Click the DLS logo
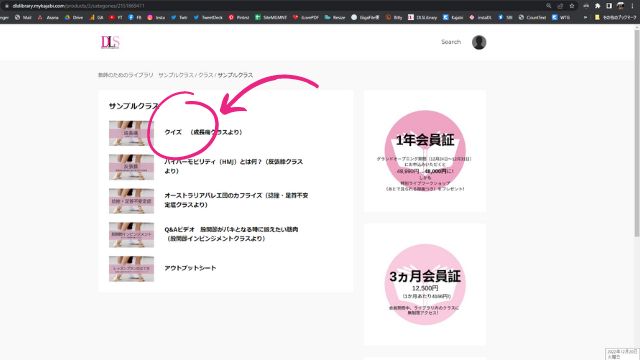The image size is (640, 360). point(110,42)
